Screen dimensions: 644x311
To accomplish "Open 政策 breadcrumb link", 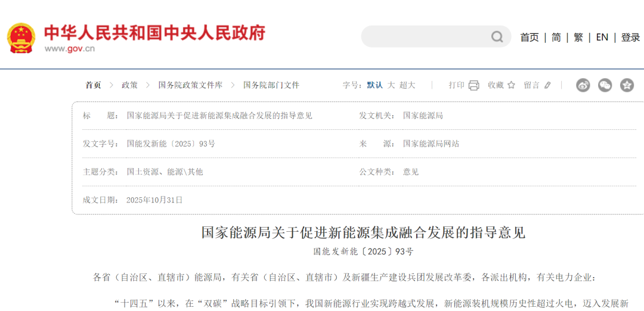I will point(129,85).
